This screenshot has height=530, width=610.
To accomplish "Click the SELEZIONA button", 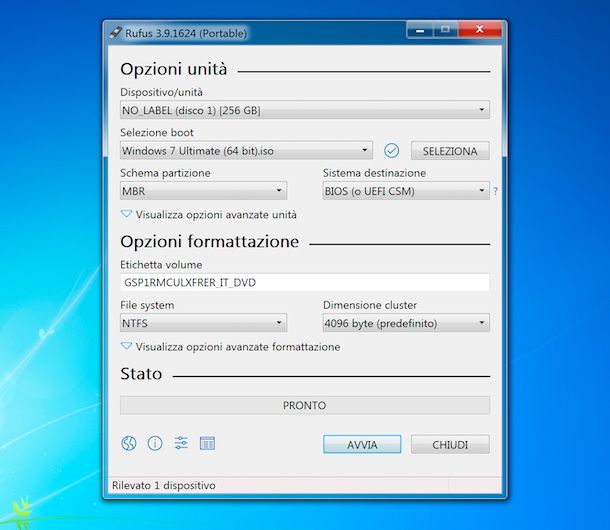I will coord(450,151).
